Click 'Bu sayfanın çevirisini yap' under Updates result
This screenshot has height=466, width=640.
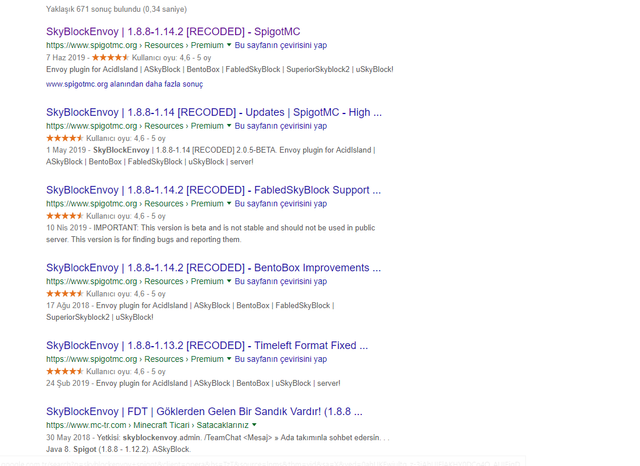click(281, 126)
